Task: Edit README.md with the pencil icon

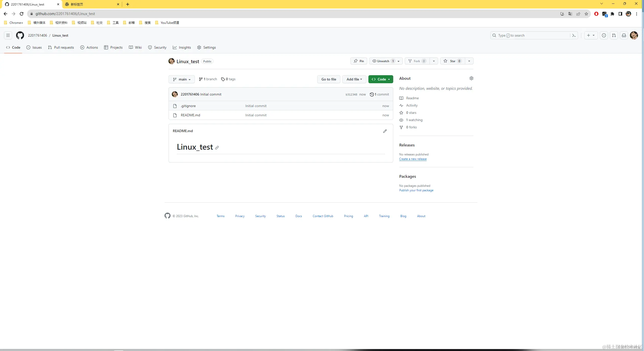Action: tap(385, 131)
